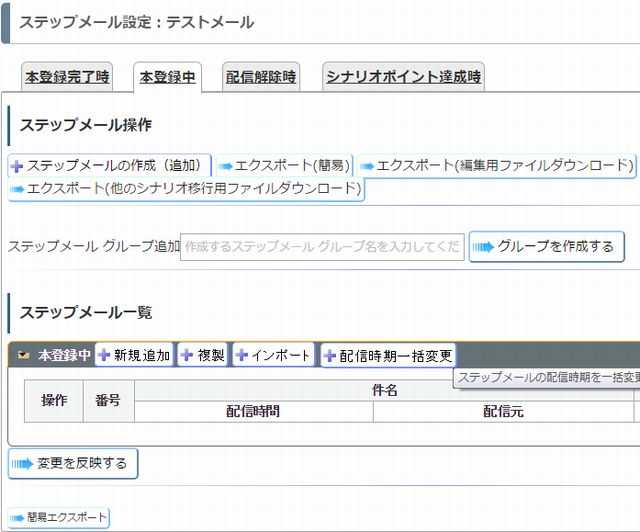
Task: Click the 操作 column header
Action: point(54,401)
